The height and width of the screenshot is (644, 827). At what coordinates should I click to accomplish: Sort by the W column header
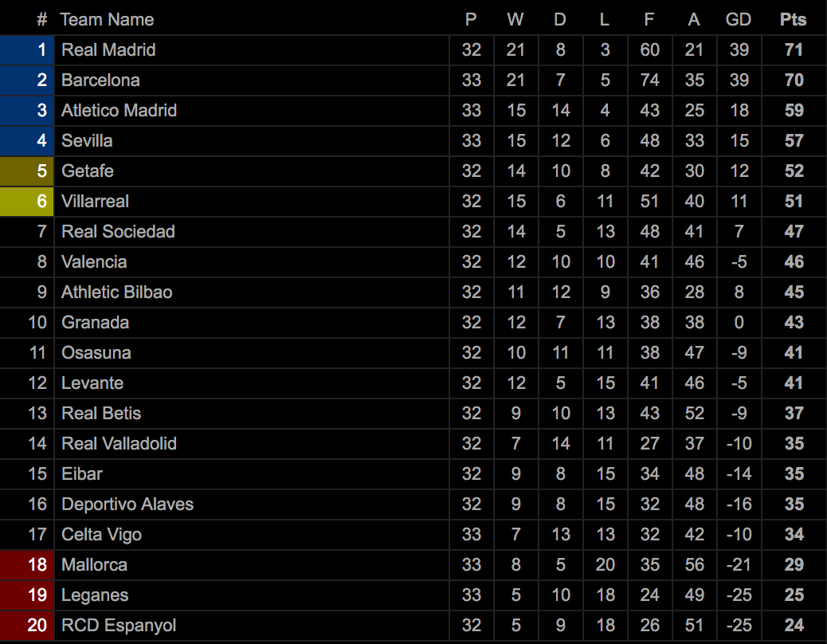[515, 20]
